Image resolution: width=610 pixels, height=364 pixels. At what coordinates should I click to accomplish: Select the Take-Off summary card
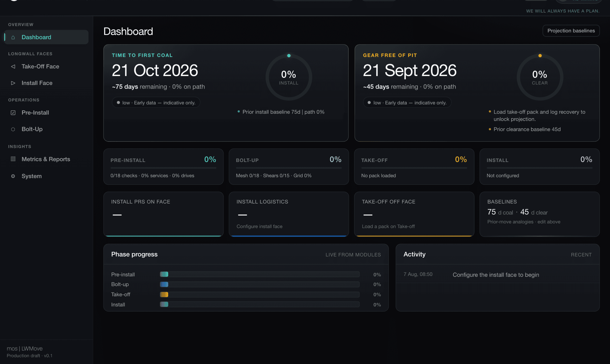point(414,167)
